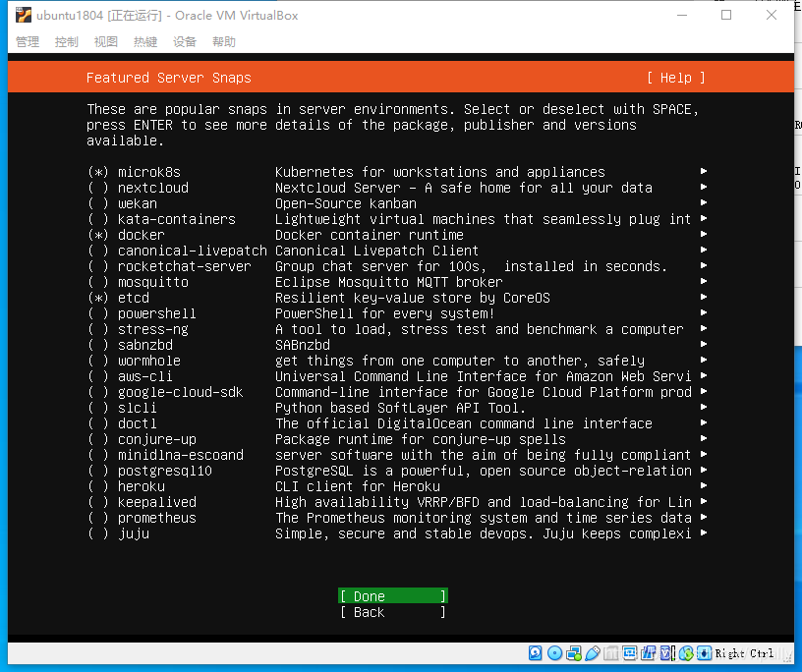
Task: Close the VirtualBox window
Action: [x=772, y=16]
